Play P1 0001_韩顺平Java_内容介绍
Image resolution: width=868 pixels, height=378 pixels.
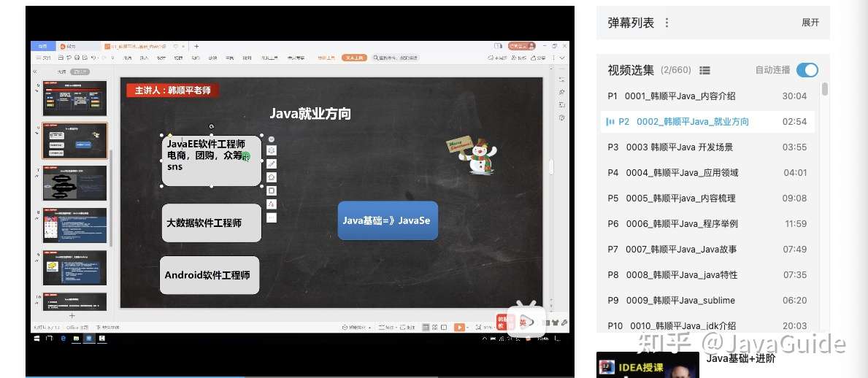707,96
